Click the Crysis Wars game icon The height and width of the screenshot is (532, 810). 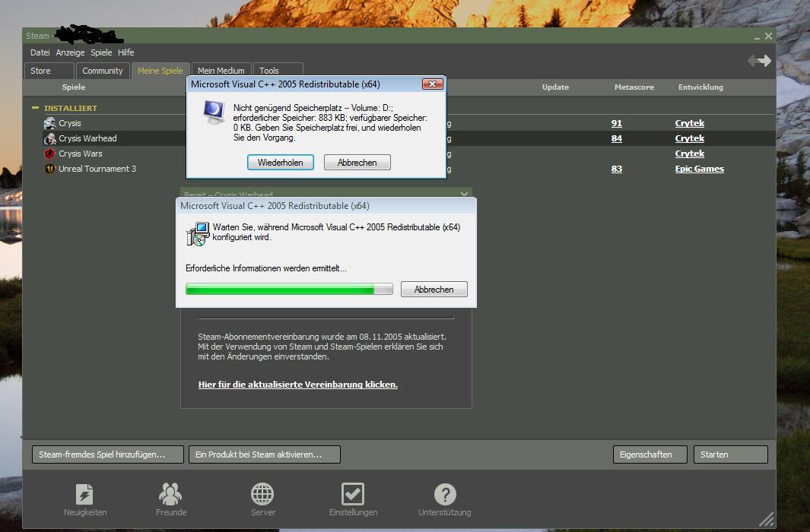point(49,154)
